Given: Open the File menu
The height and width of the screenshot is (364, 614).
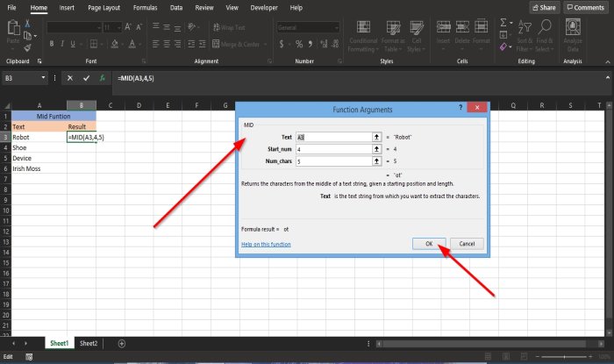Looking at the screenshot, I should [11, 7].
